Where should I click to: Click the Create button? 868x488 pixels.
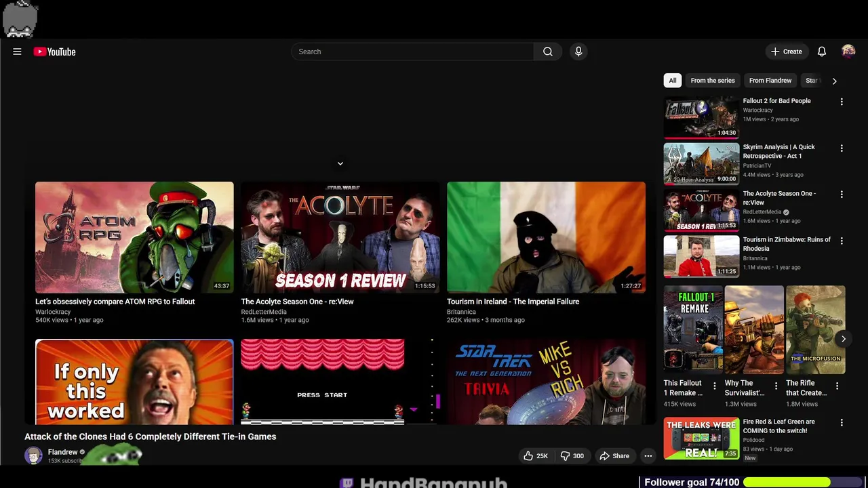pos(787,52)
